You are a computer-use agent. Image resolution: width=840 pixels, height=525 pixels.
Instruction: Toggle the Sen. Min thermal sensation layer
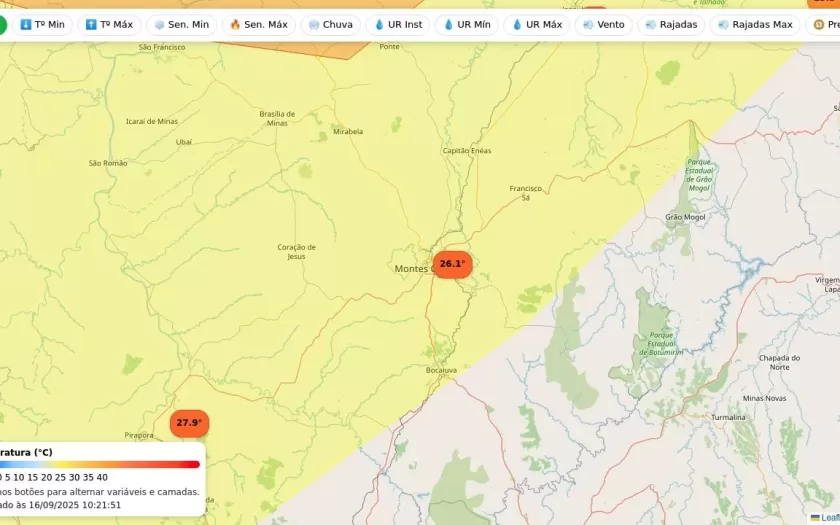point(181,25)
